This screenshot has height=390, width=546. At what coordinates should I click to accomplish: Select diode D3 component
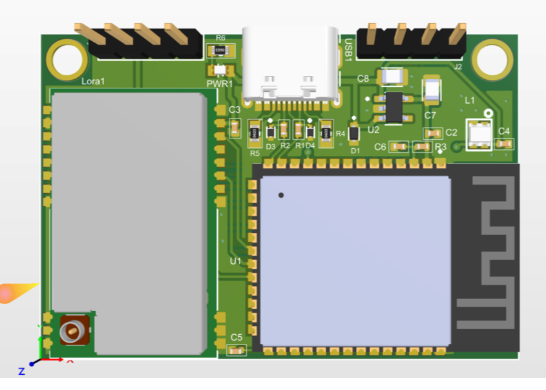(x=271, y=132)
